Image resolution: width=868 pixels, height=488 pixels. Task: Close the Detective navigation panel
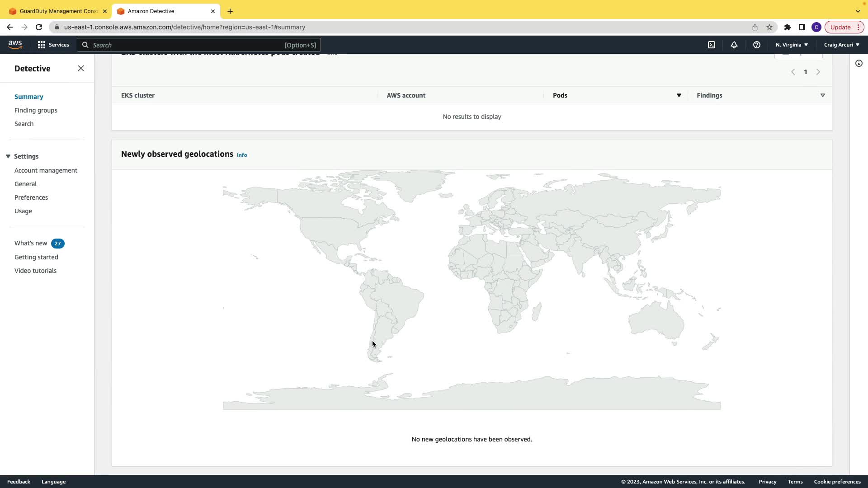[81, 68]
